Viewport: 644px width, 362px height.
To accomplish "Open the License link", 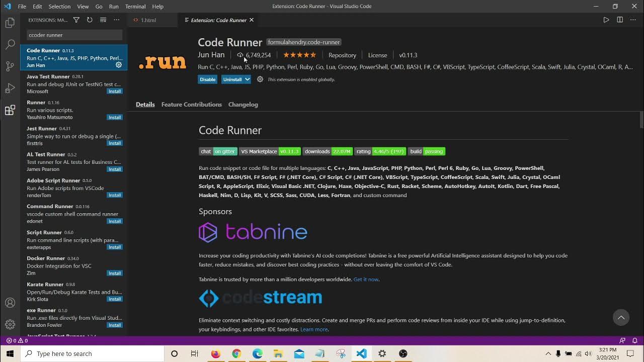I will click(377, 55).
